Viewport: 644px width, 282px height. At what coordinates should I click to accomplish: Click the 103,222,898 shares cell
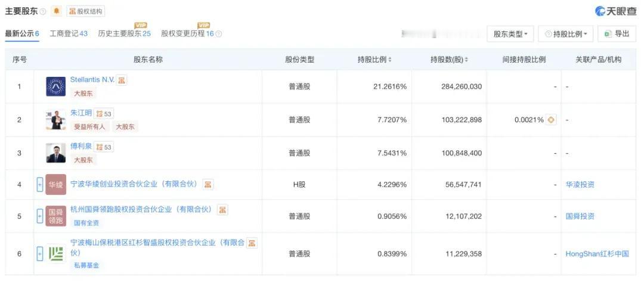coord(461,120)
